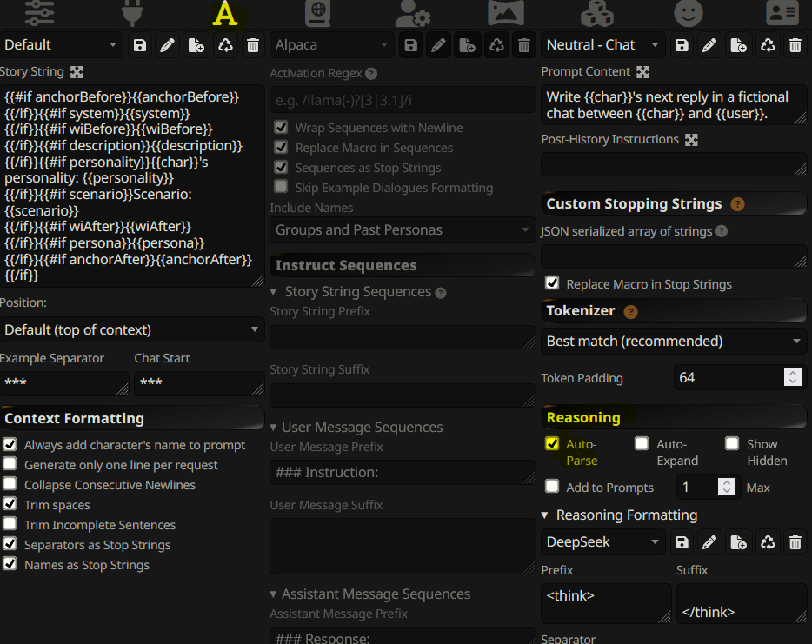Screen dimensions: 812x644
Task: Open the Default context template dropdown
Action: (x=61, y=45)
